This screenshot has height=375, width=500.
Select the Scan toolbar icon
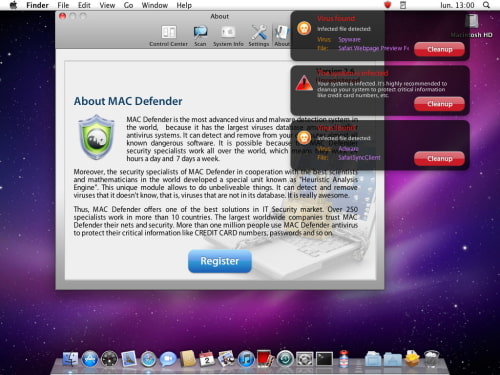pyautogui.click(x=200, y=36)
